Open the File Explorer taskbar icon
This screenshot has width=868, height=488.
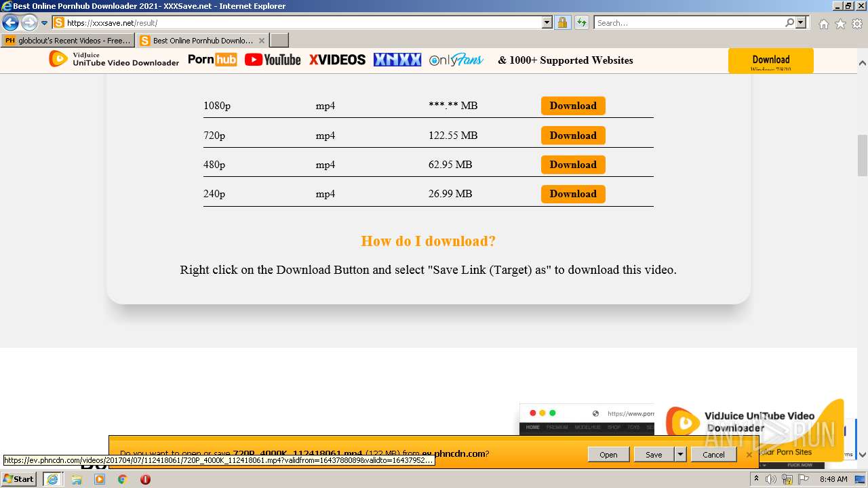77,479
